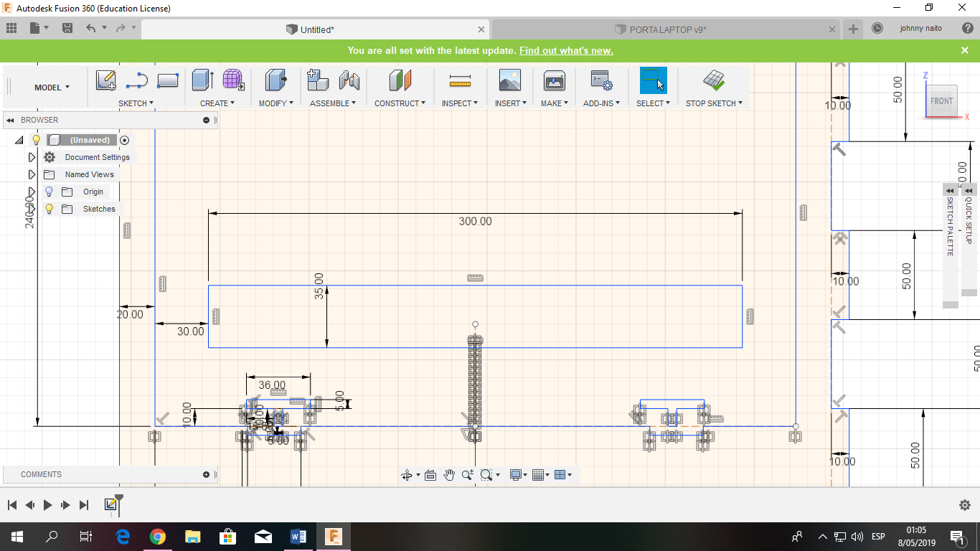Select the Press Pull modify icon
980x551 pixels.
point(275,80)
